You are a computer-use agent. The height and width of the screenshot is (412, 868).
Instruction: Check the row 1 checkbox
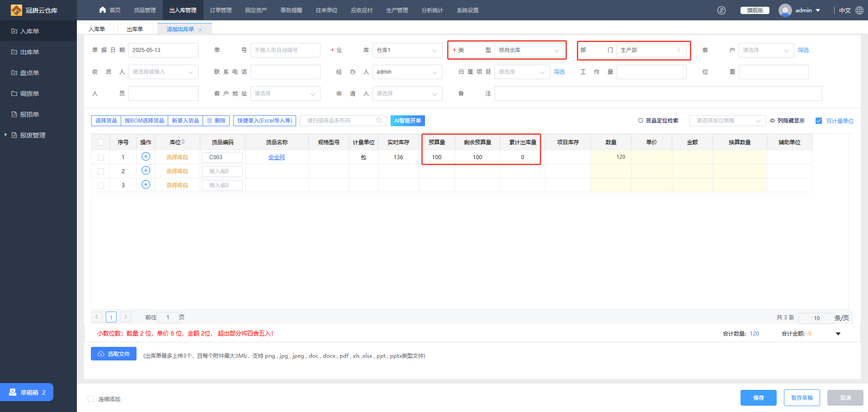[101, 157]
